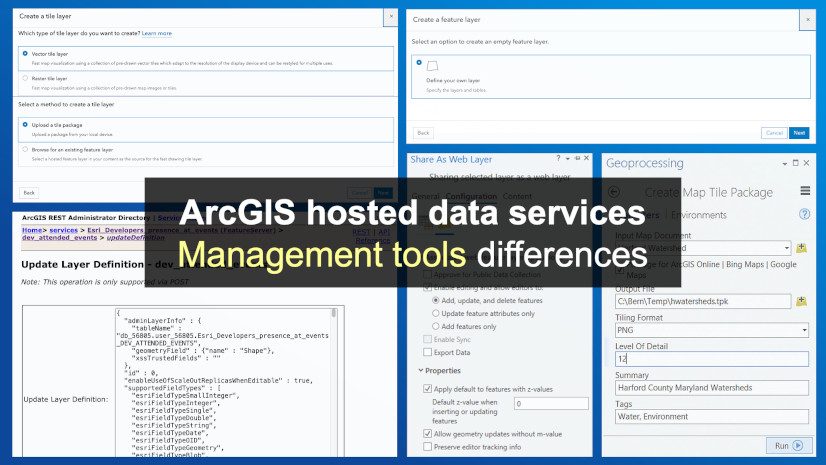
Task: Click the Geoprocessing pane title text
Action: (x=645, y=163)
